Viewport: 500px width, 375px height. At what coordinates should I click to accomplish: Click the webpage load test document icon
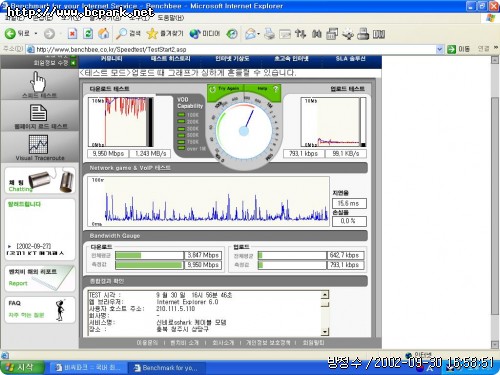[38, 113]
